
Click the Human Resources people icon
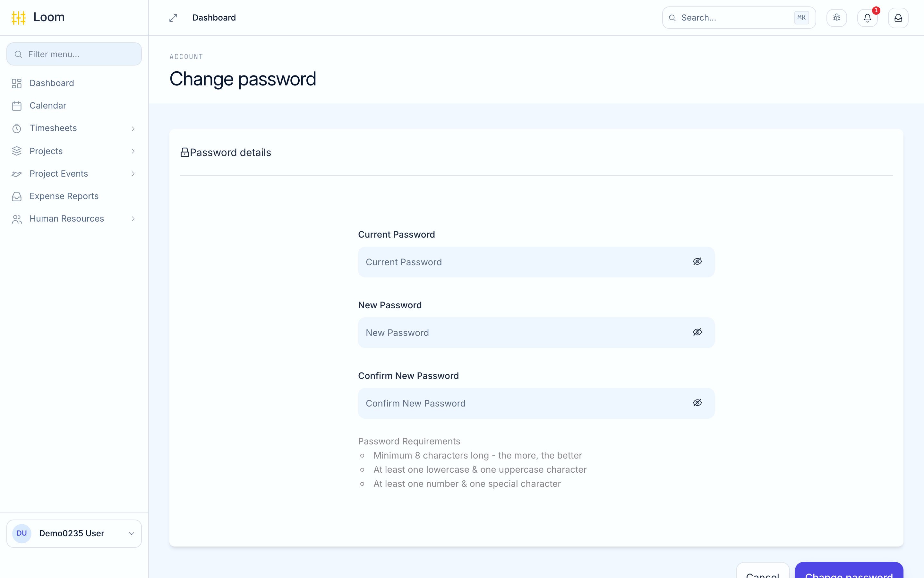[17, 219]
